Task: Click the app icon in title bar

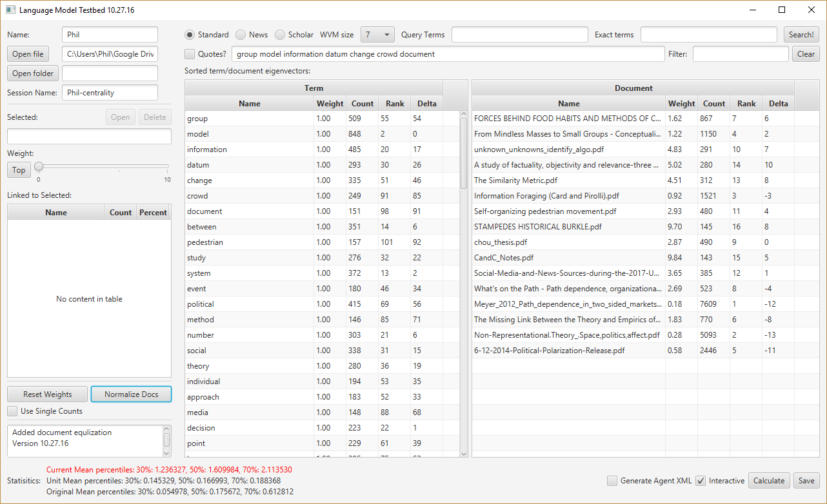Action: [10, 10]
